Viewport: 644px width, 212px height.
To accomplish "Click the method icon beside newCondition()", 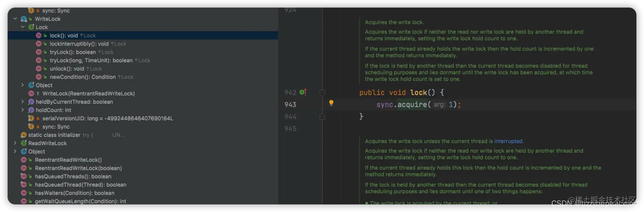I will click(39, 77).
